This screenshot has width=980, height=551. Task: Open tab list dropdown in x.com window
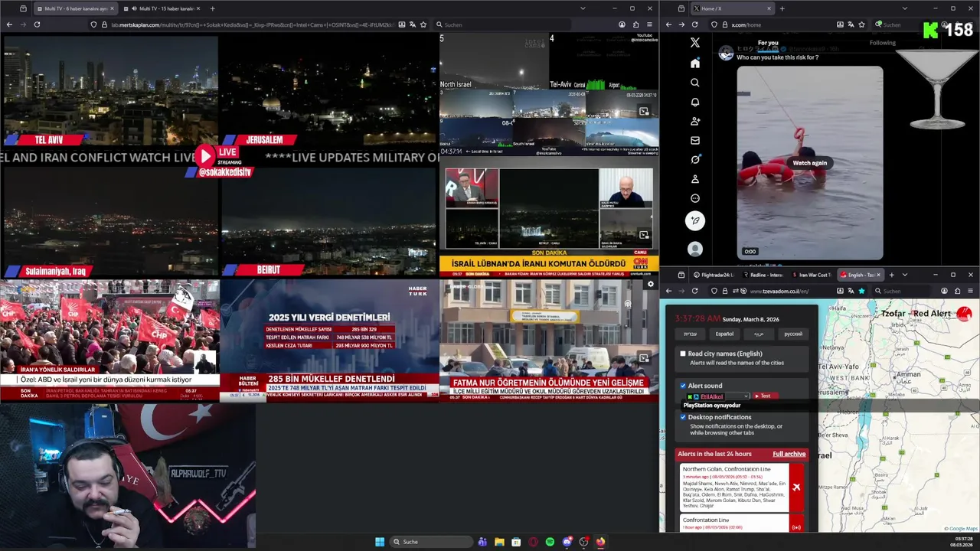point(904,8)
